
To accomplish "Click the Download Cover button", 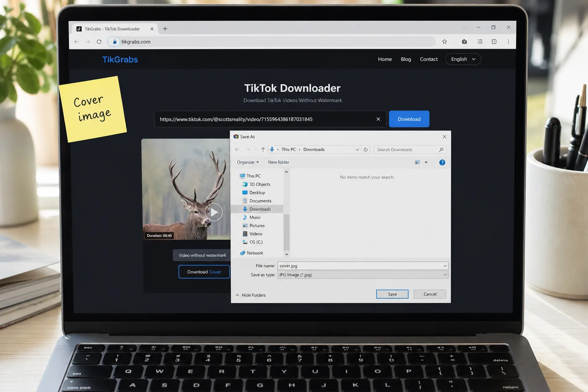I will click(204, 272).
